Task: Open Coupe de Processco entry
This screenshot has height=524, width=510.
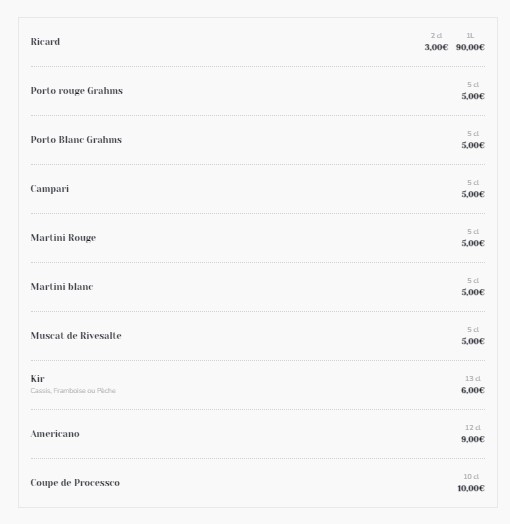Action: click(75, 483)
